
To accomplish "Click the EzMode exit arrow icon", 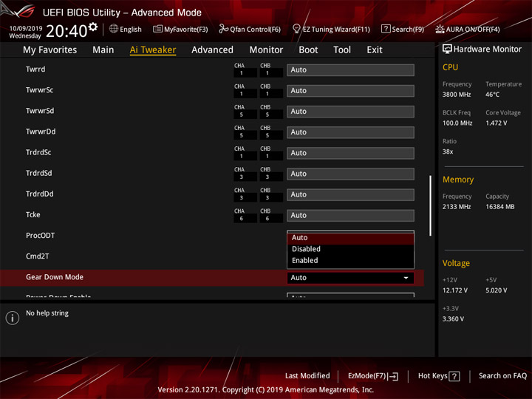I will [x=394, y=376].
